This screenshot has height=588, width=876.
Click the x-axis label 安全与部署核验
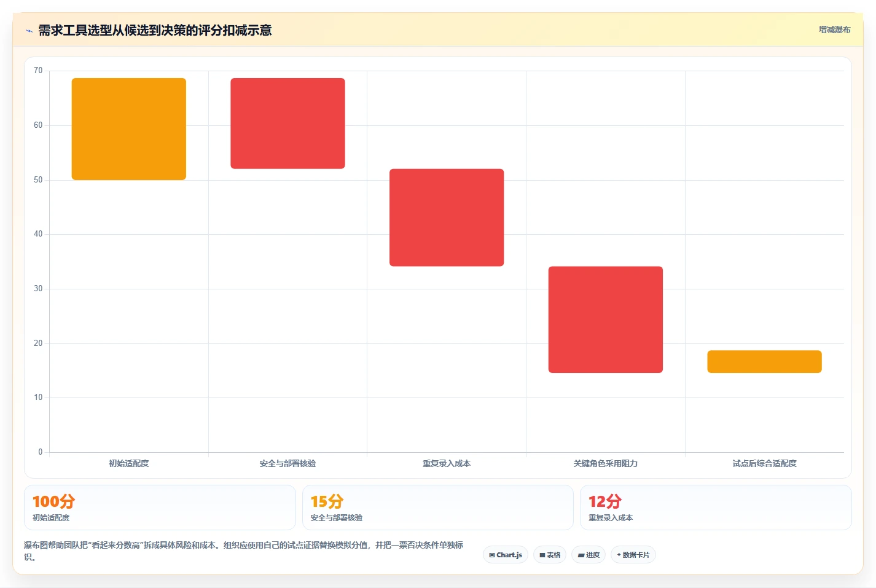pos(287,463)
